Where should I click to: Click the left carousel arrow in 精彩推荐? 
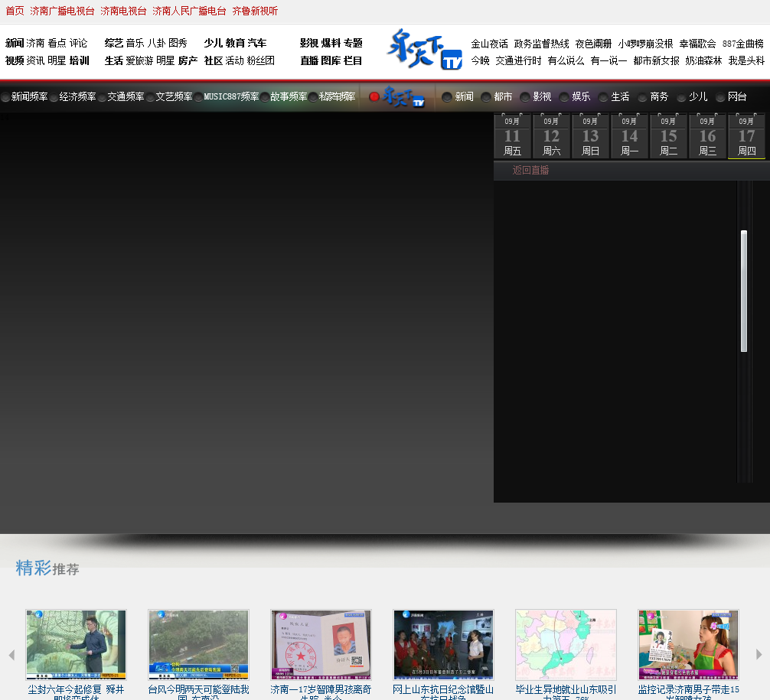pyautogui.click(x=11, y=655)
